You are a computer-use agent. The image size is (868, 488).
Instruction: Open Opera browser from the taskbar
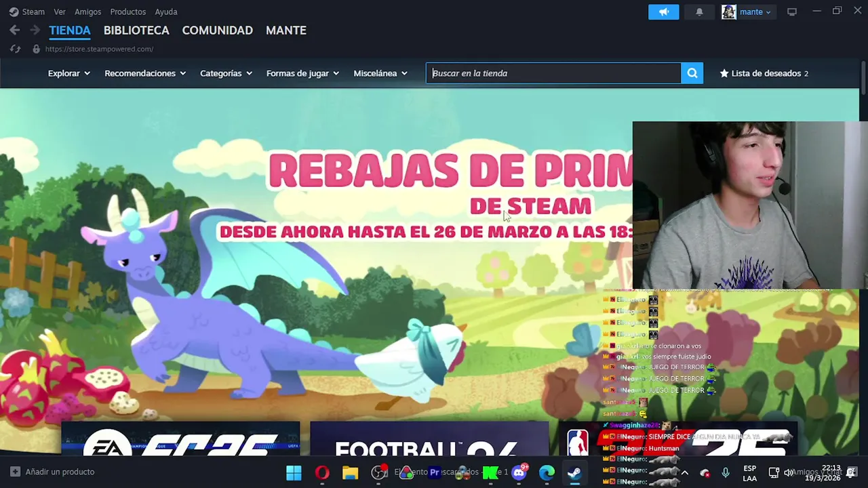(322, 472)
